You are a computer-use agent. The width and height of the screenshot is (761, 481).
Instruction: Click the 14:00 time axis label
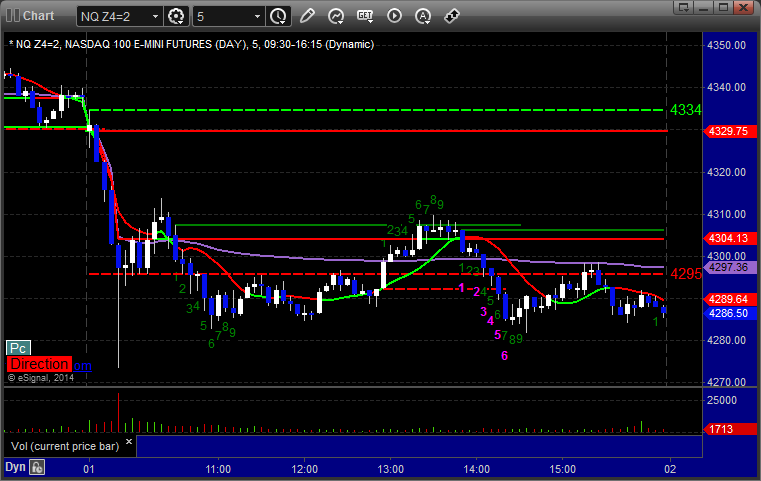(477, 469)
